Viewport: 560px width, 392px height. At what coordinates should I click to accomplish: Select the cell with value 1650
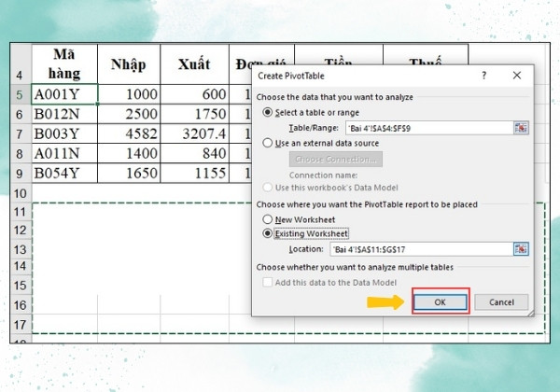[x=129, y=174]
